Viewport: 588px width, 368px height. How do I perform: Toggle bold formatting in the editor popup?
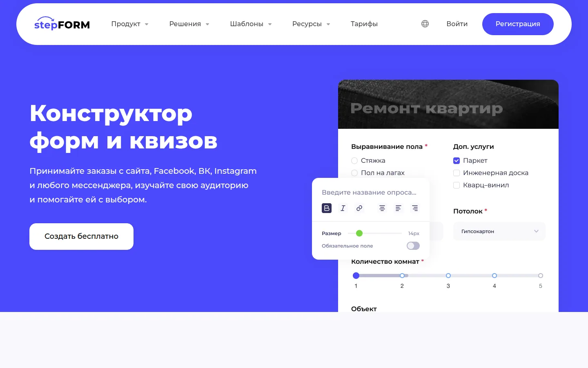tap(327, 208)
